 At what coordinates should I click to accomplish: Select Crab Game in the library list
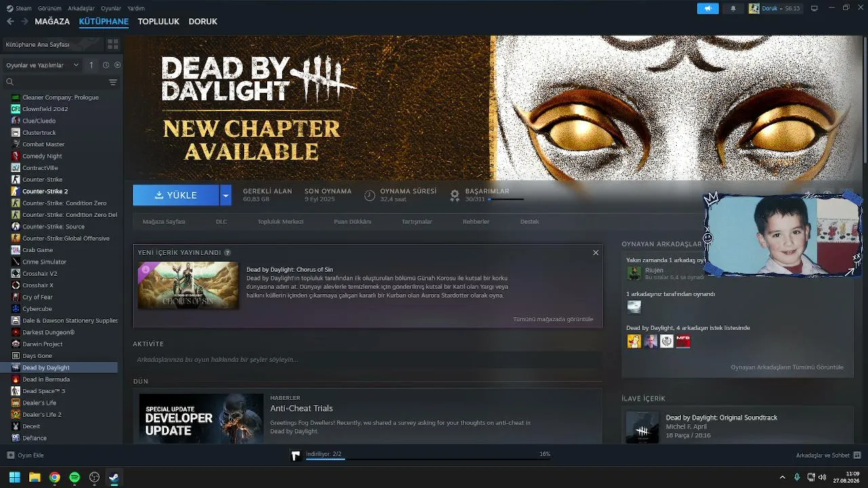37,250
